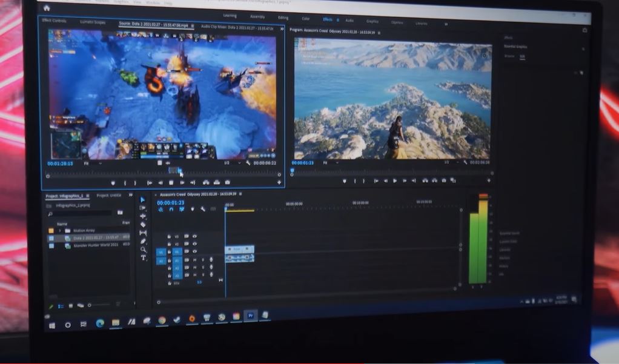The image size is (619, 364).
Task: Click Extract button in Program monitor
Action: 434,180
